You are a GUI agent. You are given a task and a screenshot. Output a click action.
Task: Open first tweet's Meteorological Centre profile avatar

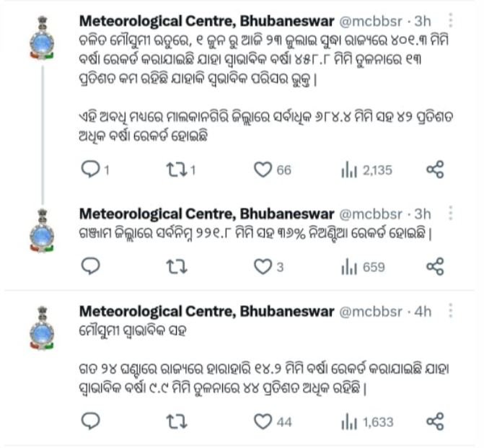(x=42, y=38)
